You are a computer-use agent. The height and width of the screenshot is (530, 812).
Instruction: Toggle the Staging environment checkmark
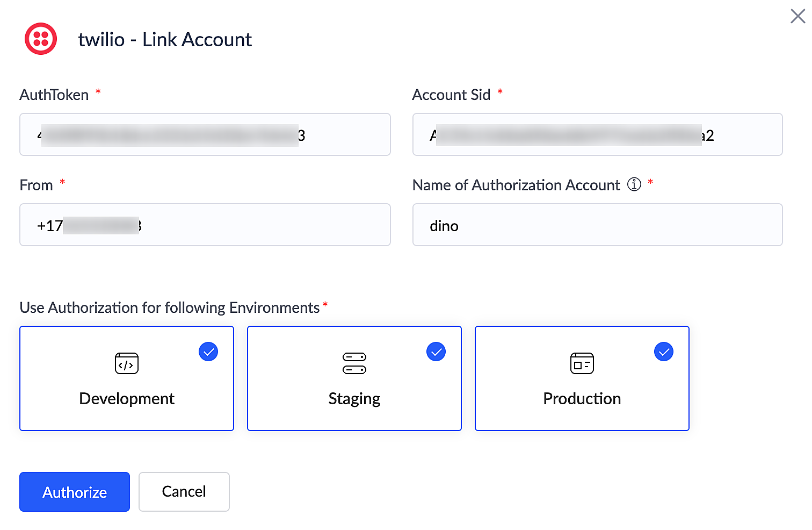click(x=436, y=352)
